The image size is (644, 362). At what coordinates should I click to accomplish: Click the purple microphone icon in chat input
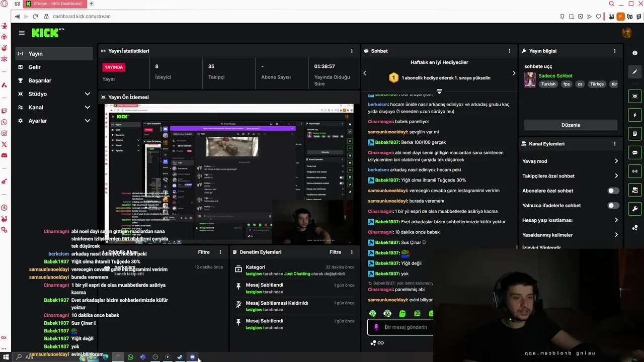pyautogui.click(x=376, y=327)
